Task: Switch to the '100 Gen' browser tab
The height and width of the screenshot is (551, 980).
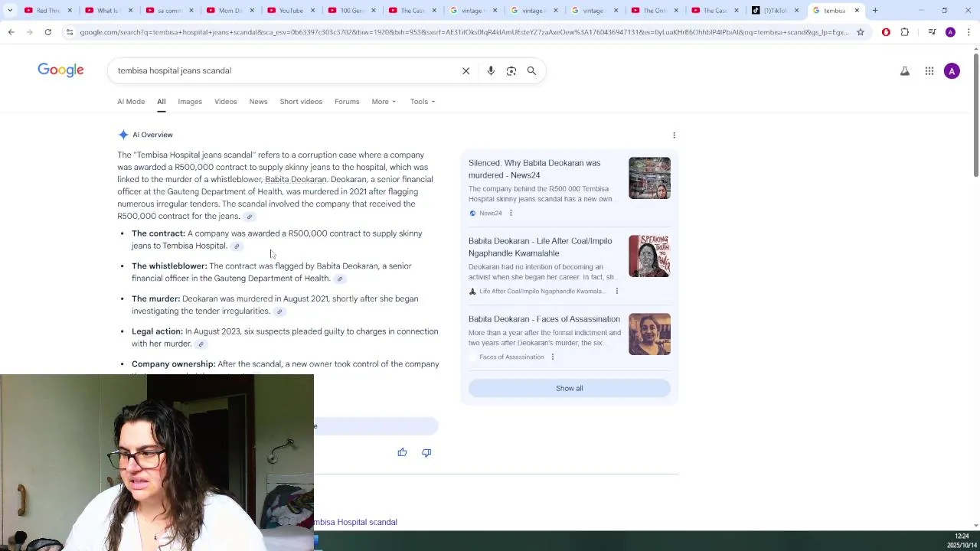Action: click(351, 11)
